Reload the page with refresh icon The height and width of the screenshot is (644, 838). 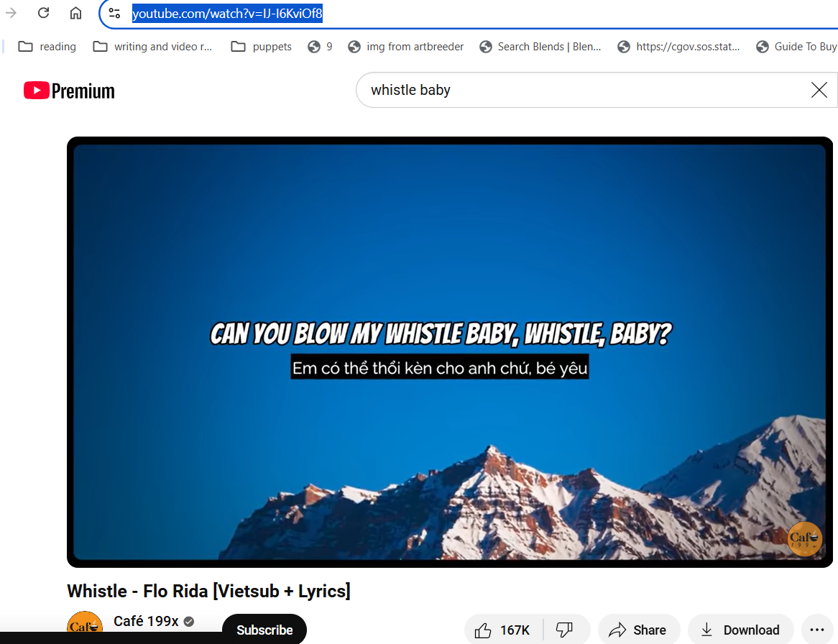click(x=44, y=13)
